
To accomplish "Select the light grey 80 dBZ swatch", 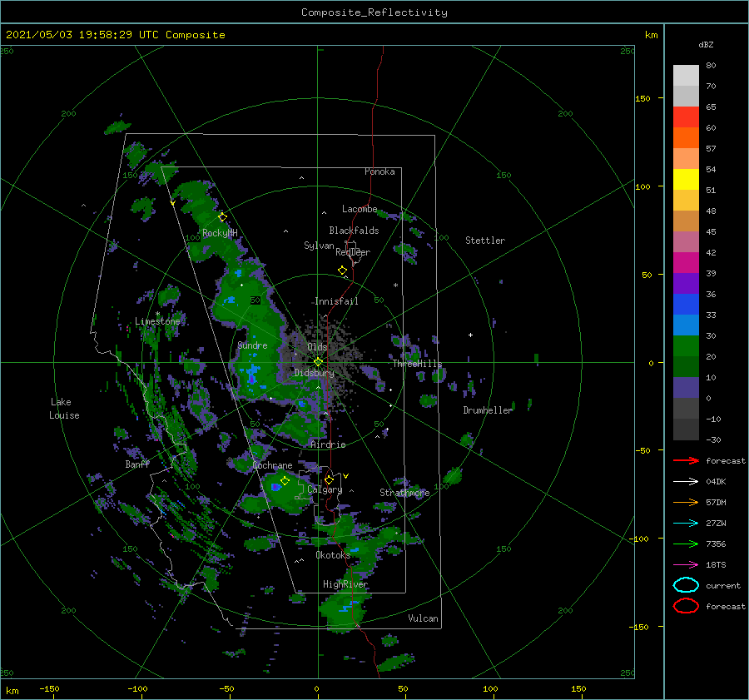I will click(686, 75).
